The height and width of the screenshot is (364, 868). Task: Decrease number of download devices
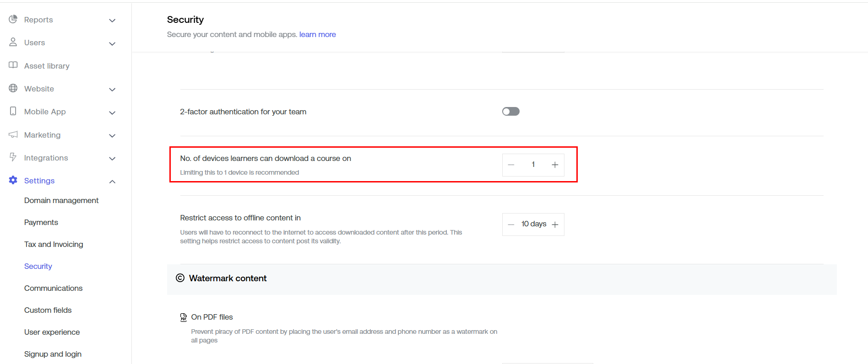pyautogui.click(x=511, y=165)
